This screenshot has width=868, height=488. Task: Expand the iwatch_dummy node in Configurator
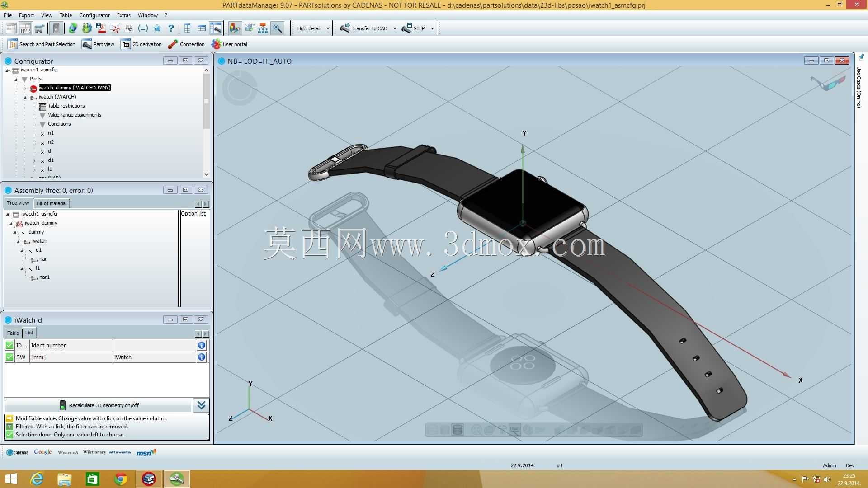coord(25,88)
